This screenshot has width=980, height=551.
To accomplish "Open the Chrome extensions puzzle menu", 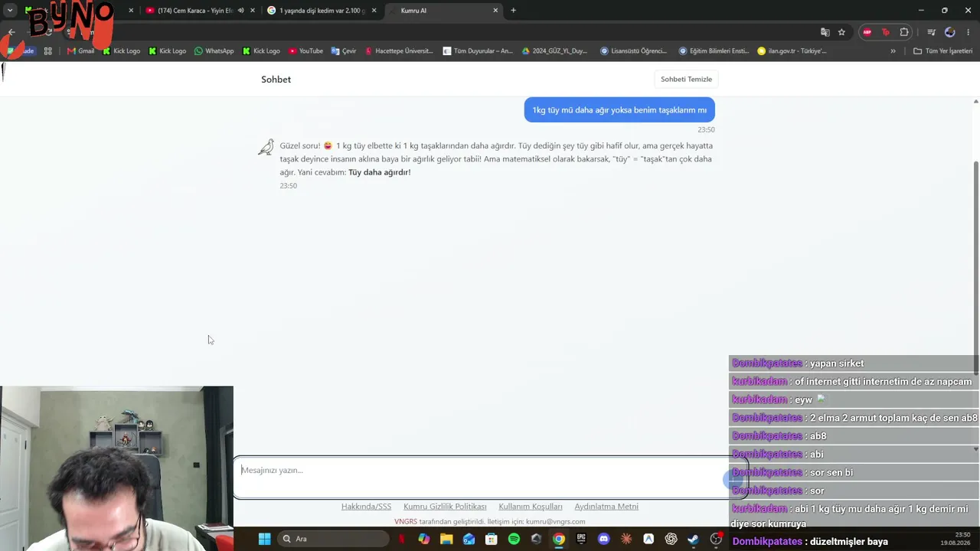I will (x=904, y=32).
